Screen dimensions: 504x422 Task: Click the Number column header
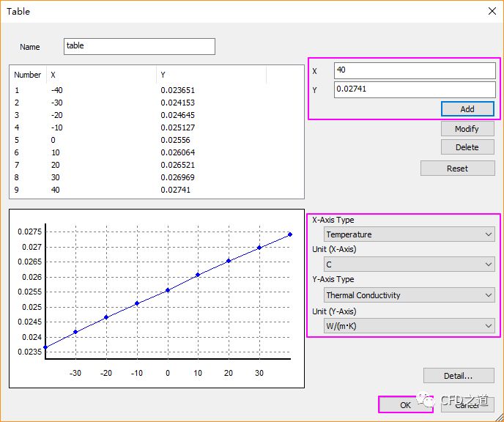28,75
